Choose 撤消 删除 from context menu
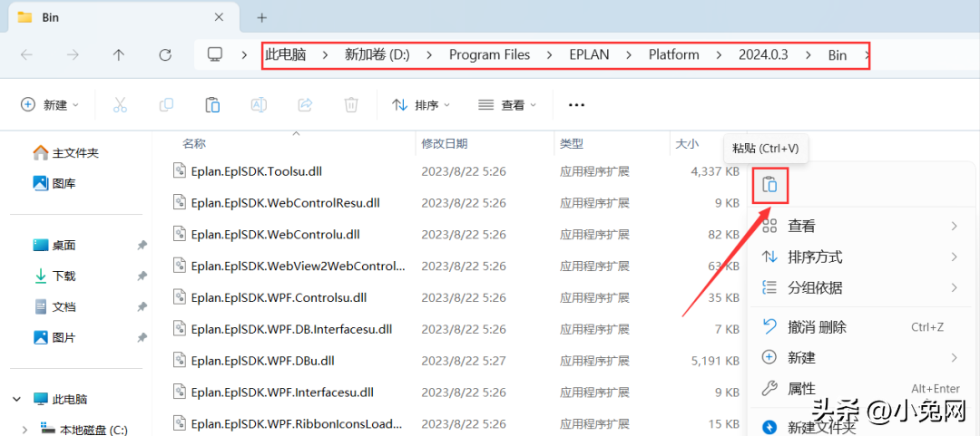 817,326
